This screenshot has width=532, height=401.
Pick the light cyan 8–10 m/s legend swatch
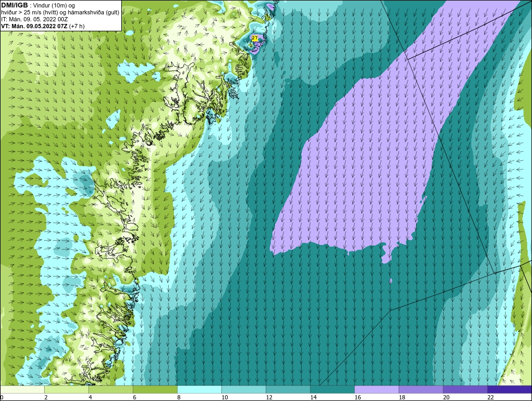click(199, 389)
